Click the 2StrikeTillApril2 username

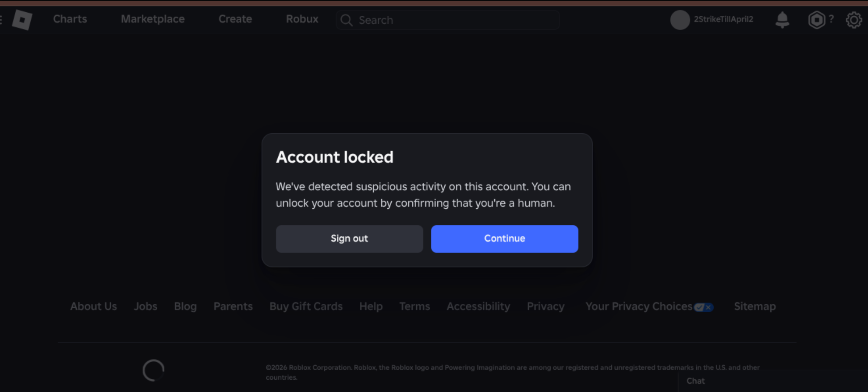click(x=723, y=19)
